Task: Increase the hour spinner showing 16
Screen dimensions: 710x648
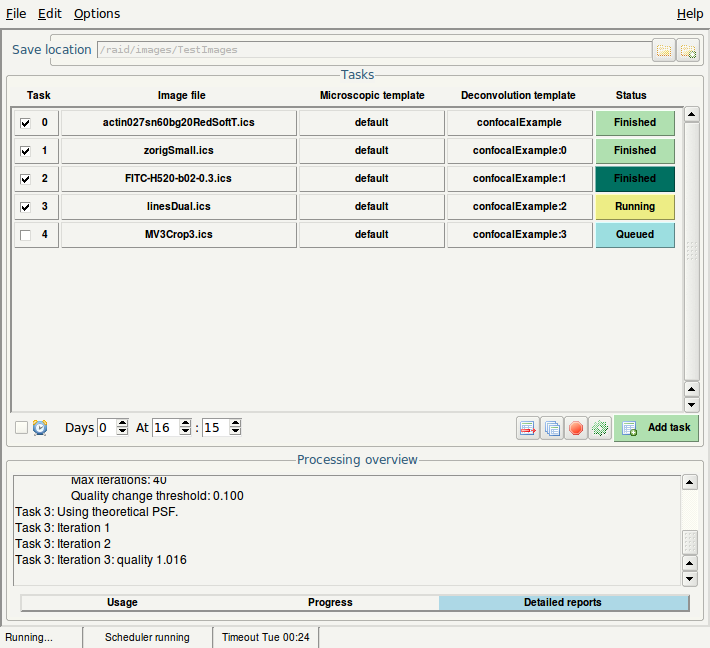Action: [x=185, y=423]
